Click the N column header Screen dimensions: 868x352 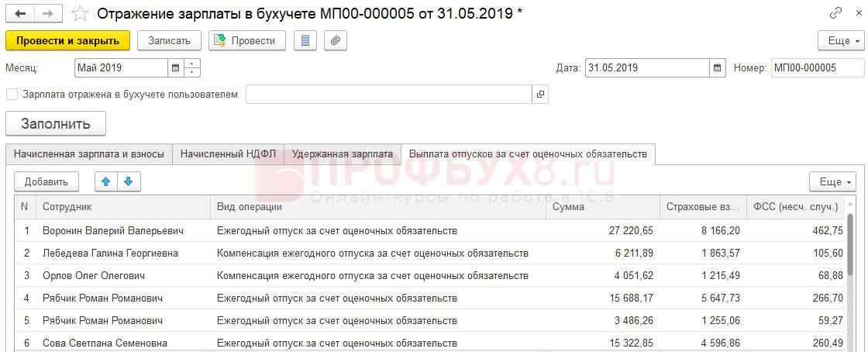[x=24, y=206]
